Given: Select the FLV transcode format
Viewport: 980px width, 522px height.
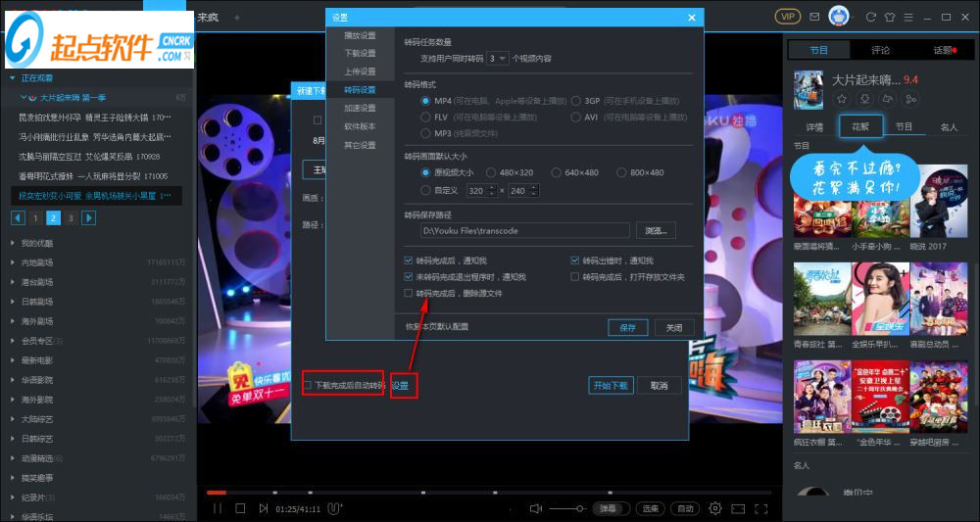Looking at the screenshot, I should pos(425,117).
